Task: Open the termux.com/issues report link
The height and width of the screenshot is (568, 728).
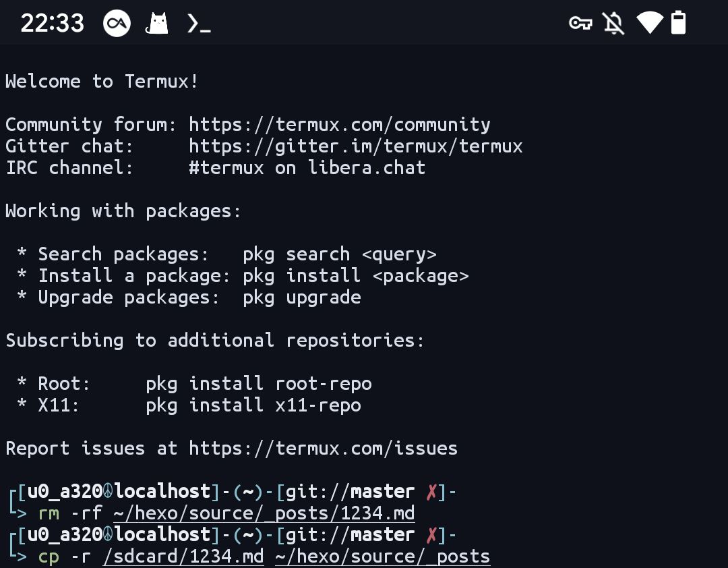Action: click(x=323, y=449)
